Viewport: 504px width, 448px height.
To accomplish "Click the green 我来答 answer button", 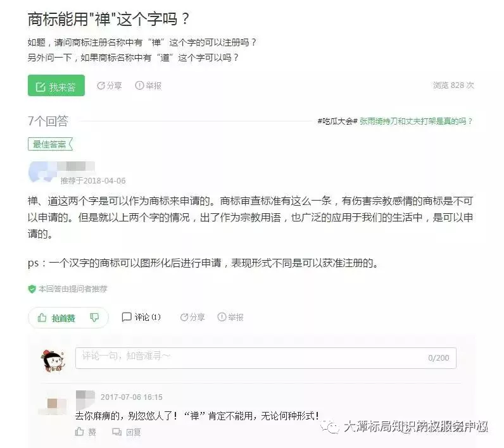I will coord(56,85).
